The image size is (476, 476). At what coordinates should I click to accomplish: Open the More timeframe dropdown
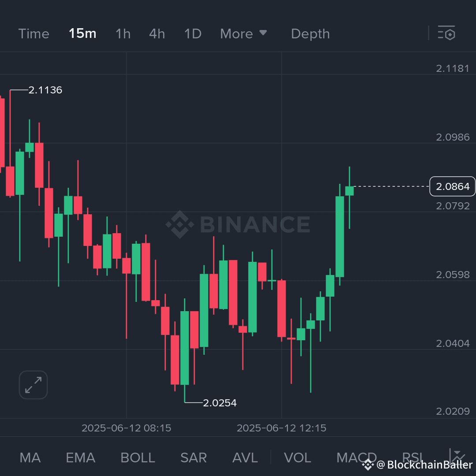tap(244, 33)
